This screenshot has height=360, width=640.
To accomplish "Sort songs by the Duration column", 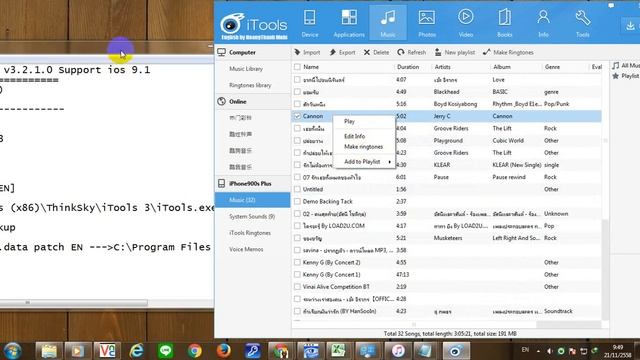I will (408, 67).
